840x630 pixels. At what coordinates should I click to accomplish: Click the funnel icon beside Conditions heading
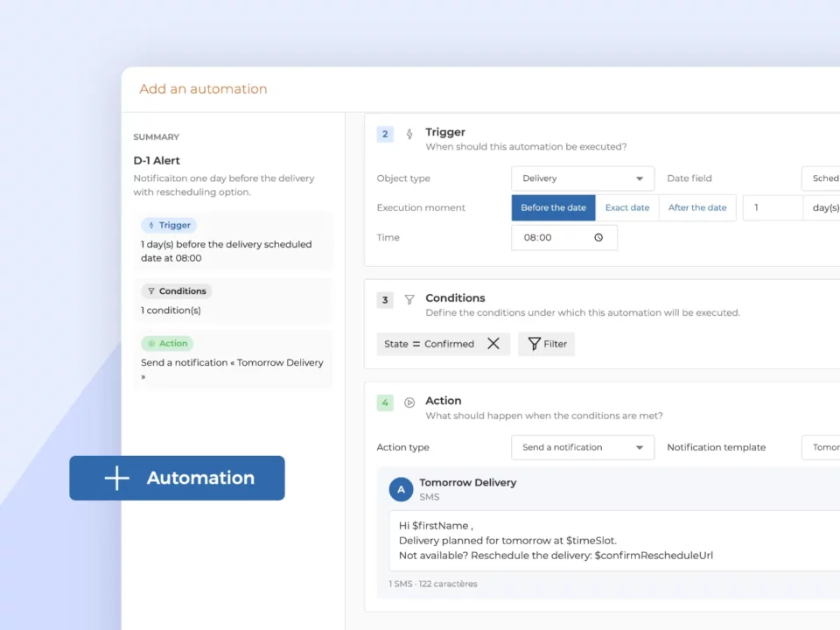pyautogui.click(x=409, y=299)
